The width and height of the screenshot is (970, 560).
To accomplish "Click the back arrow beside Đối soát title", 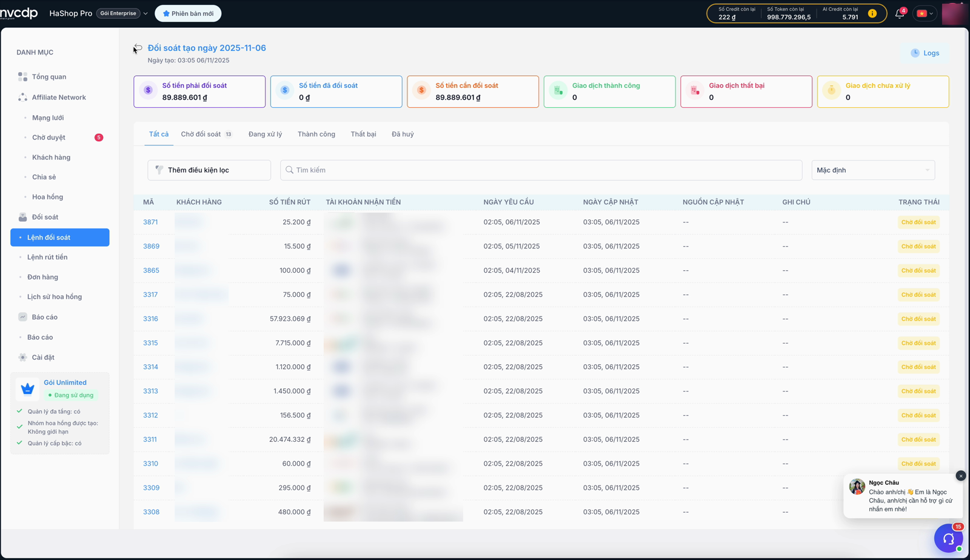I will pos(138,48).
